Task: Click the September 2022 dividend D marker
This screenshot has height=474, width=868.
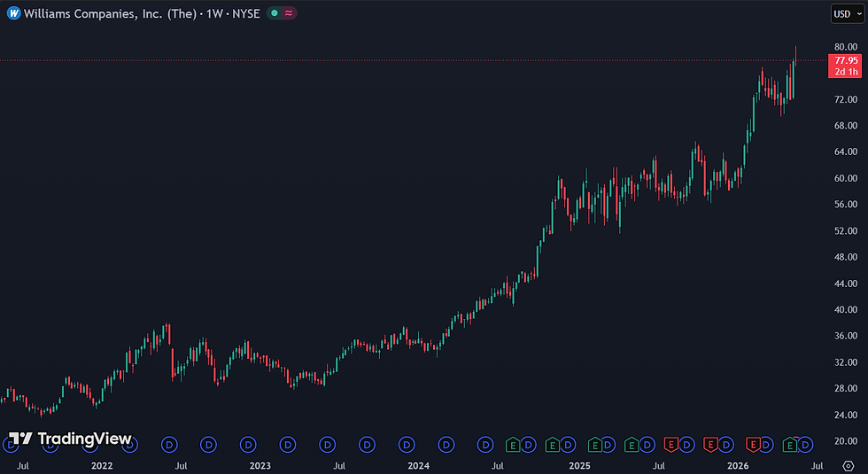Action: [209, 444]
